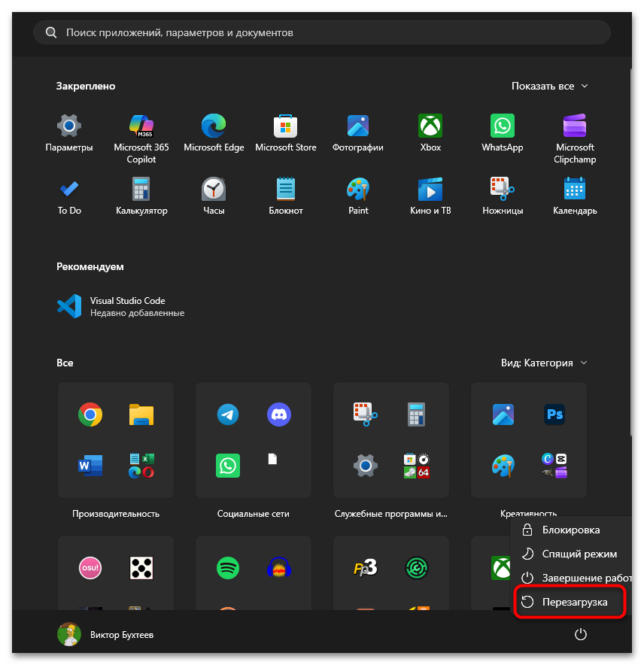Open Telegram in Социальные сети group
644x665 pixels.
pos(228,414)
